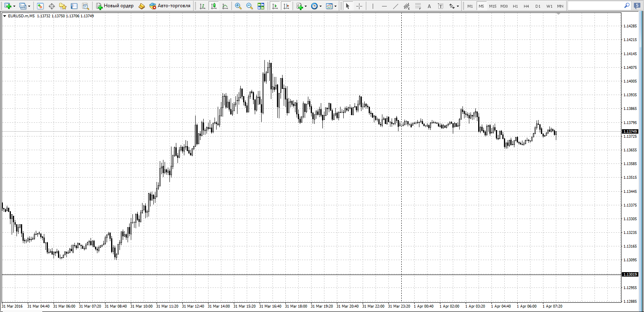Screen dimensions: 644x312
Task: Switch to the M15 timeframe
Action: pos(493,6)
